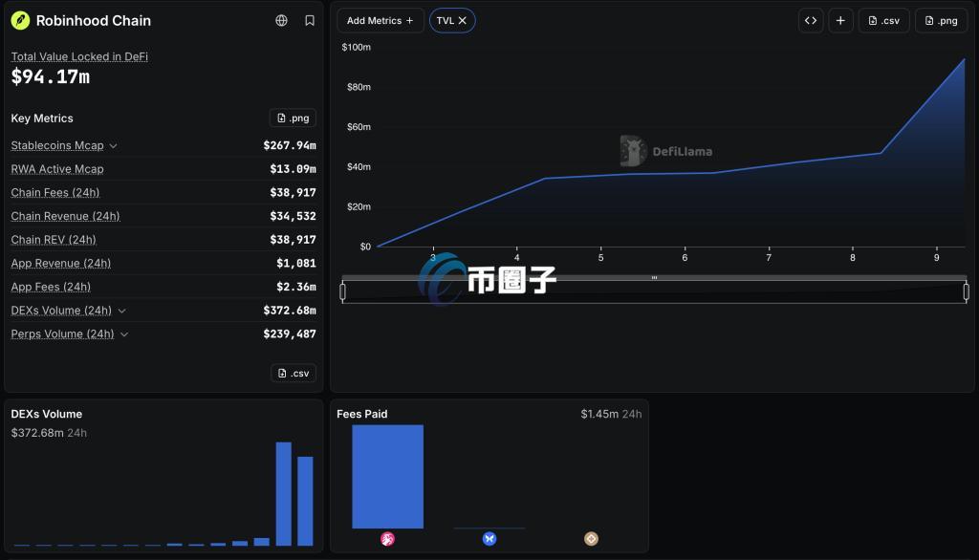The height and width of the screenshot is (560, 979).
Task: Expand the Perps Volume (24h) row chevron
Action: (x=124, y=334)
